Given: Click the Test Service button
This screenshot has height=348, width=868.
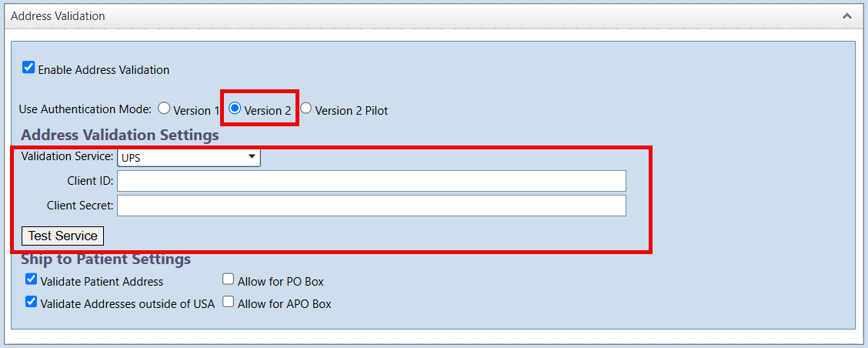Looking at the screenshot, I should tap(62, 236).
